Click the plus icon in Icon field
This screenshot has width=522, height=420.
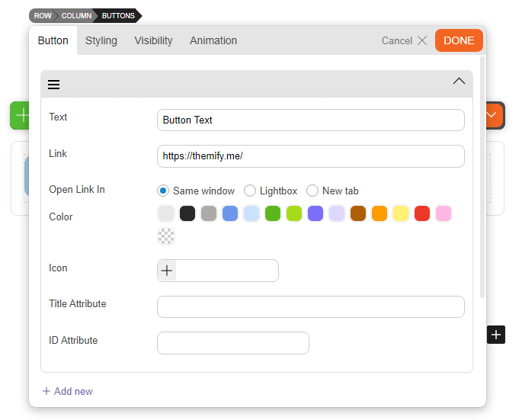pyautogui.click(x=167, y=271)
